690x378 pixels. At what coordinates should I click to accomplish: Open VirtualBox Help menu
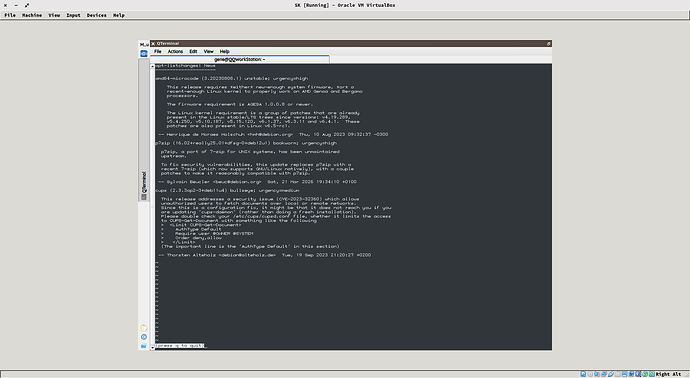[119, 15]
